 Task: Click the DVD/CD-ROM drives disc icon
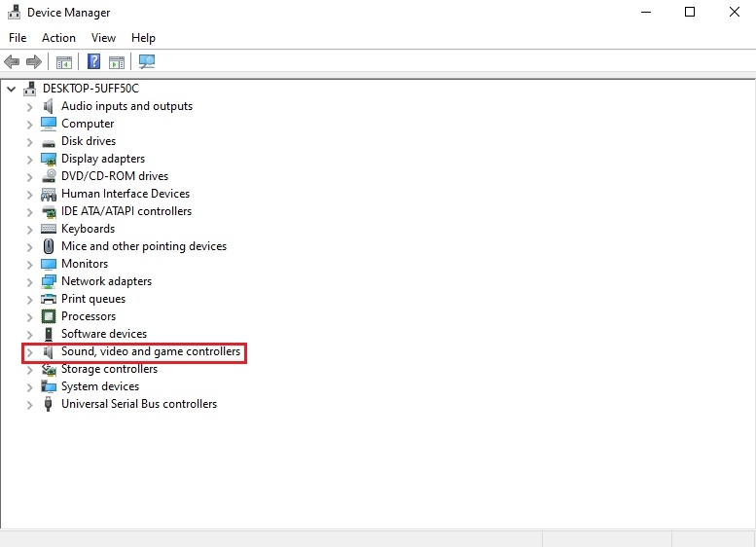(x=49, y=176)
